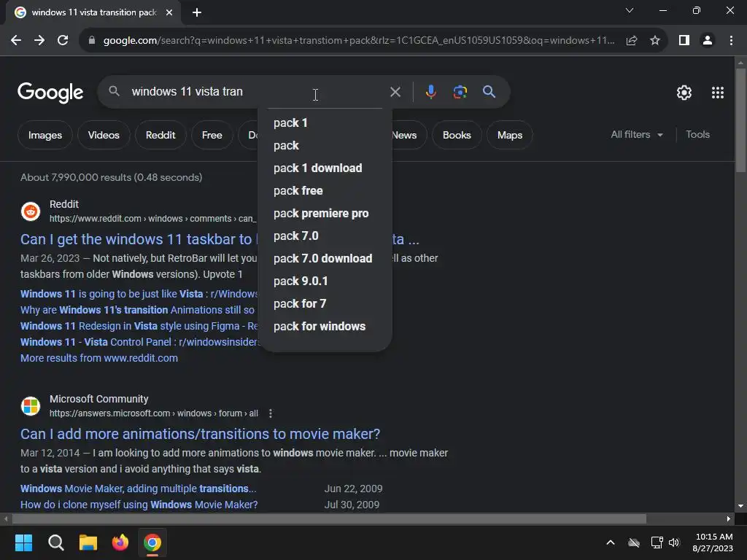
Task: Select suggestion "pack 9.0.1"
Action: click(325, 281)
